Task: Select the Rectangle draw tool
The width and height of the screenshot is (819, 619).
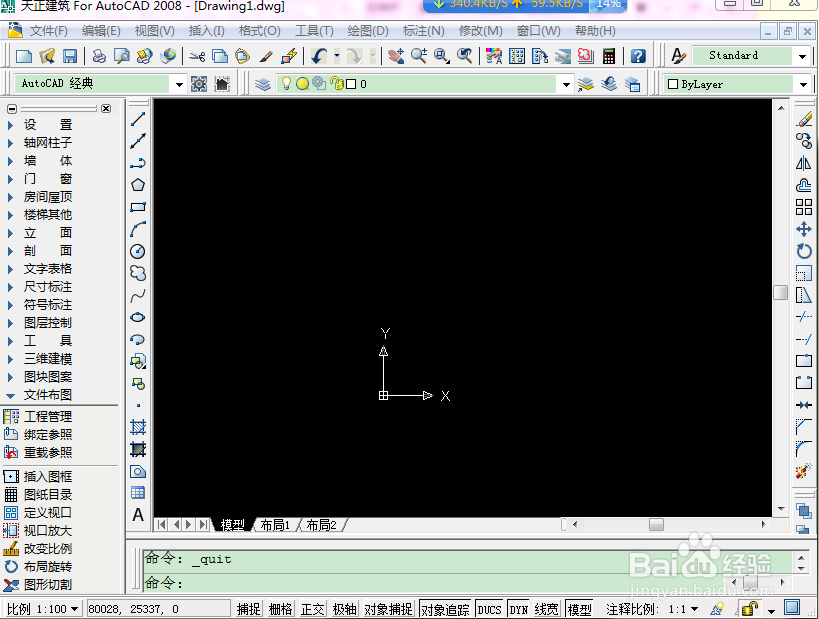Action: pyautogui.click(x=138, y=207)
